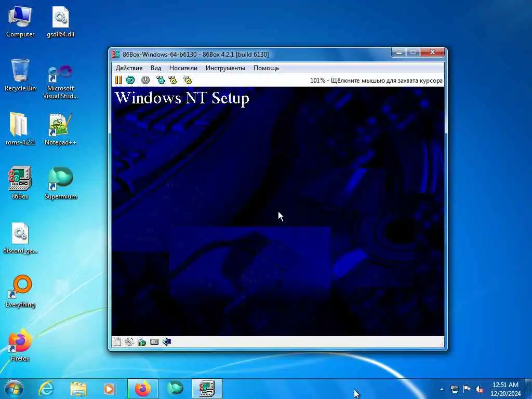Image resolution: width=532 pixels, height=399 pixels.
Task: Pause emulation with the yellow pause icon
Action: [x=118, y=80]
